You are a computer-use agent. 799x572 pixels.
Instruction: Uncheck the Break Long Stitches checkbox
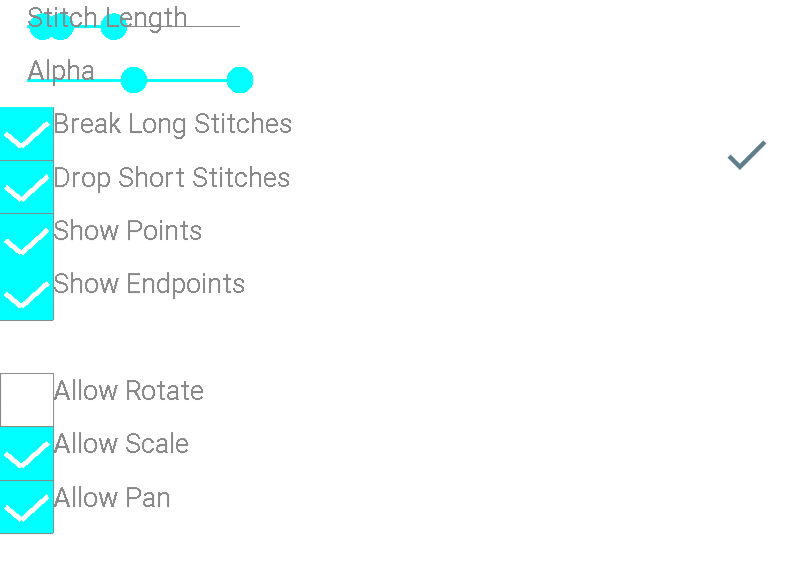[26, 133]
